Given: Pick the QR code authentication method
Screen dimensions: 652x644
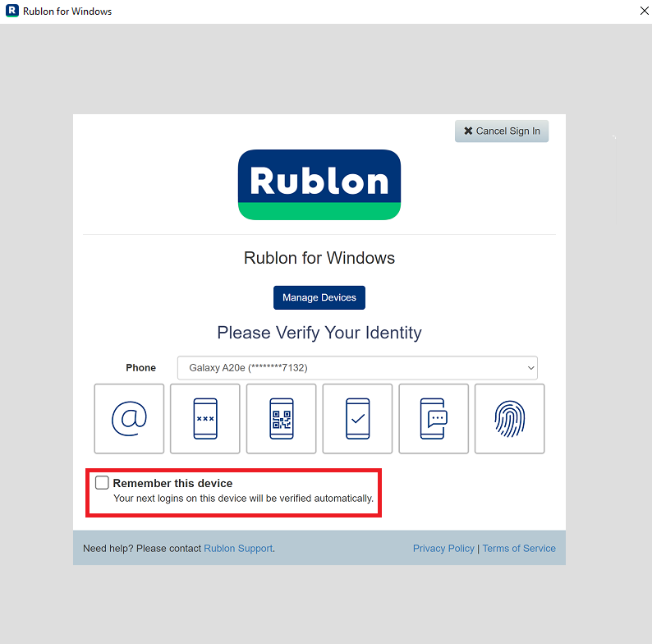Looking at the screenshot, I should (281, 418).
